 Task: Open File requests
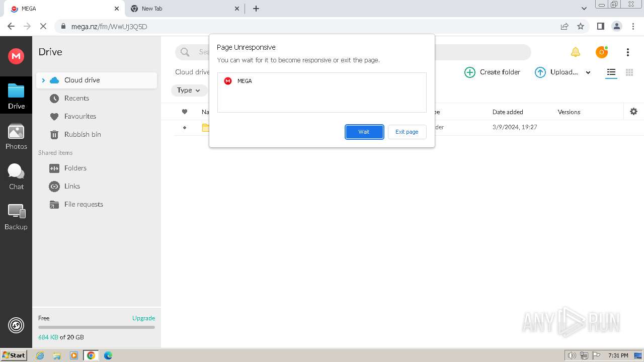click(x=84, y=204)
